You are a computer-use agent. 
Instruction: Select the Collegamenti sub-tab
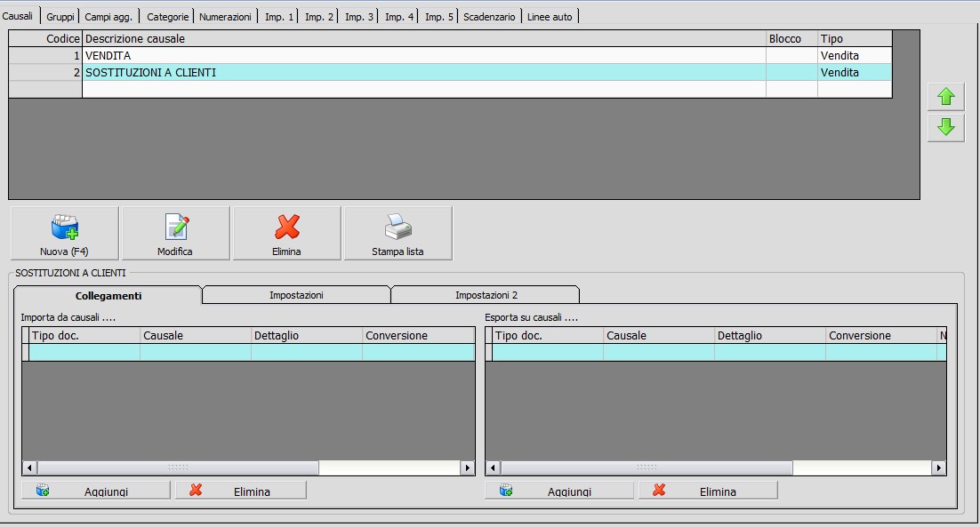(x=108, y=295)
